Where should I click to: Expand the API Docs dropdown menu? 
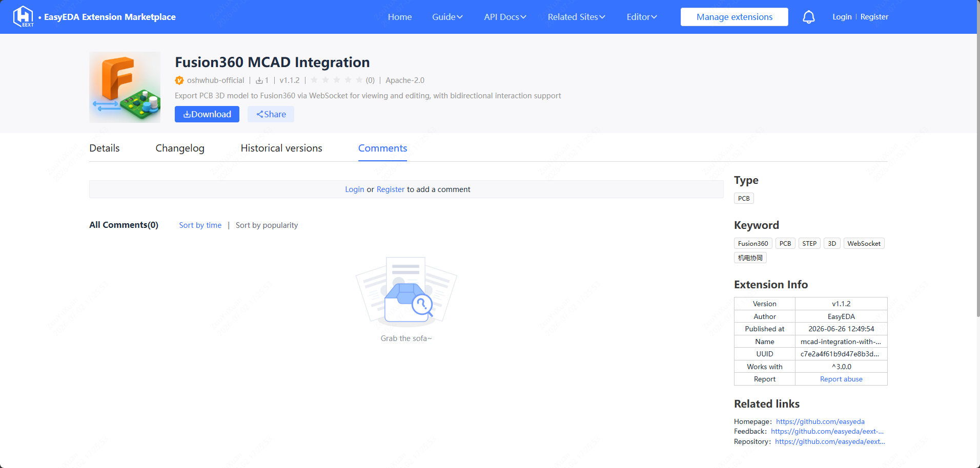(505, 17)
